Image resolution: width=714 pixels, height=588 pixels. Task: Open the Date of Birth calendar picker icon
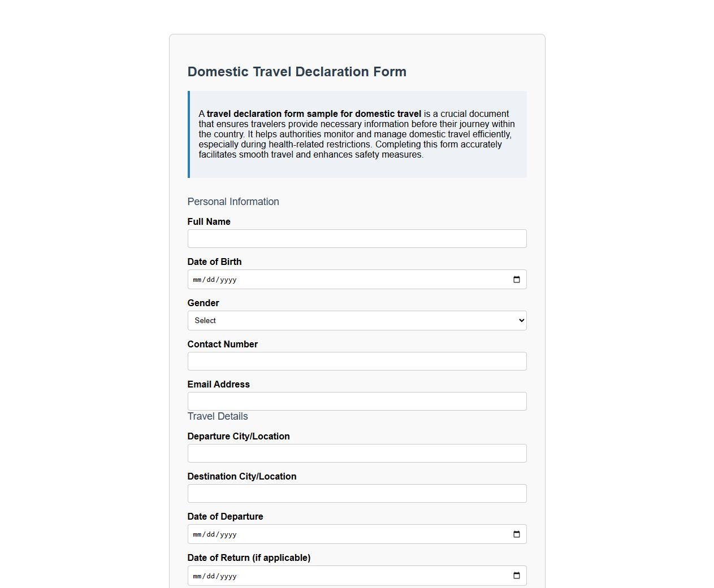coord(516,279)
